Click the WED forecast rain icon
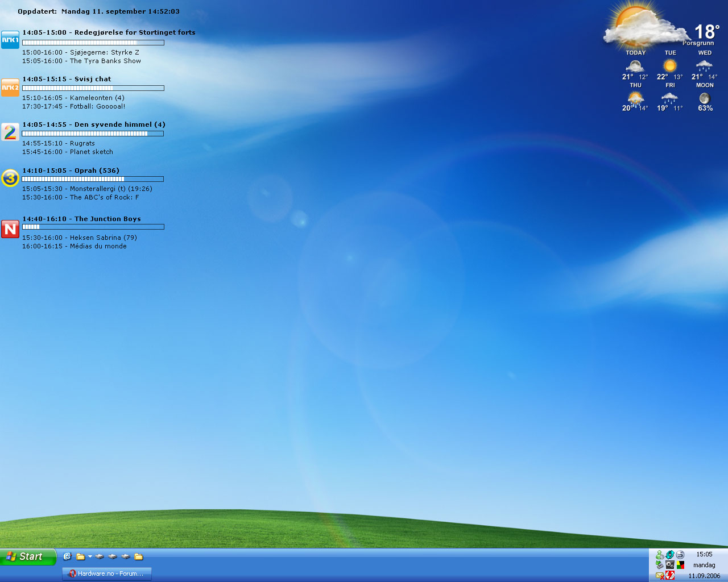The image size is (728, 582). point(704,65)
